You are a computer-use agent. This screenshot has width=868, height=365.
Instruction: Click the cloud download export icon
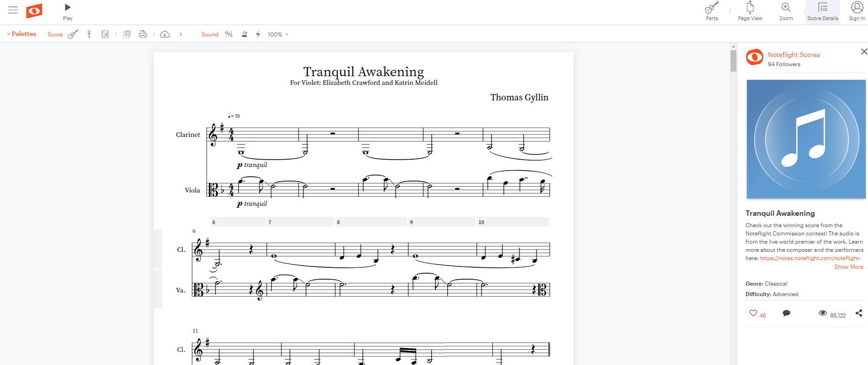click(x=165, y=34)
